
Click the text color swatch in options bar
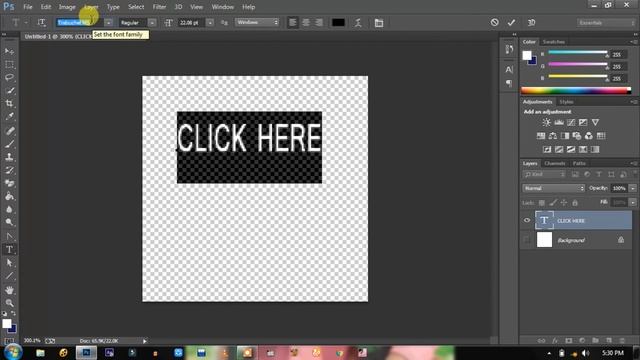point(338,23)
